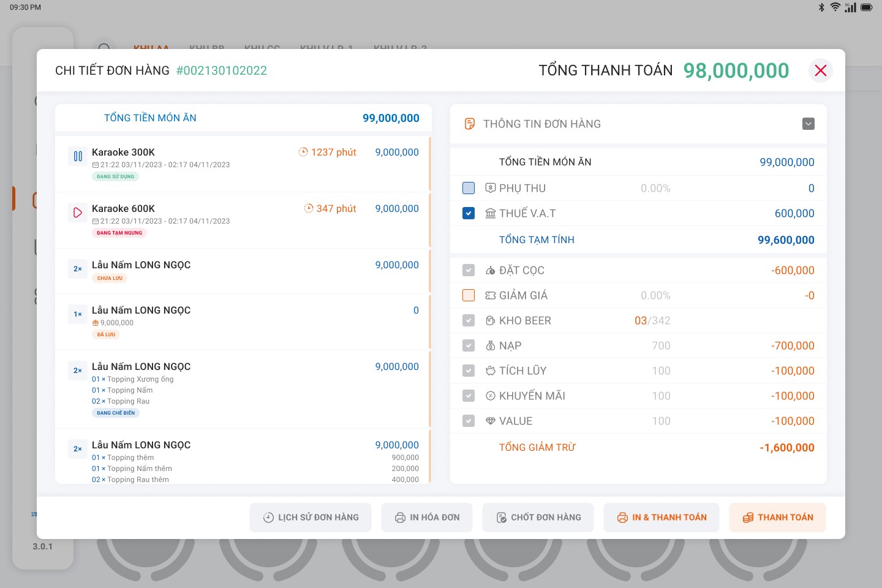The image size is (882, 588).
Task: Toggle the Kho Beer checkbox
Action: tap(469, 320)
